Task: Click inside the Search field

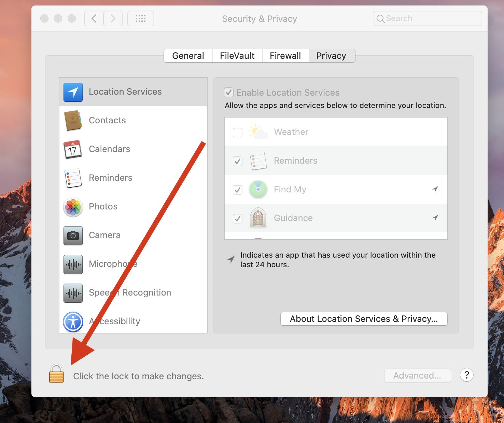Action: [428, 18]
